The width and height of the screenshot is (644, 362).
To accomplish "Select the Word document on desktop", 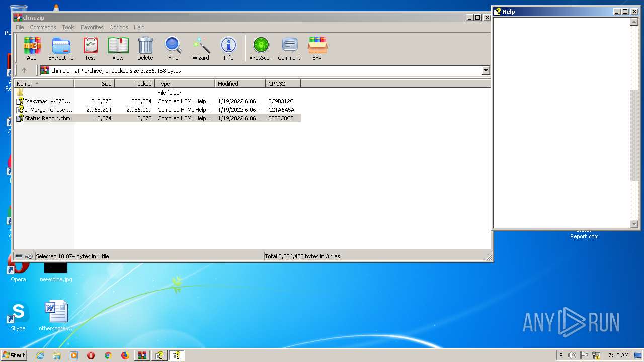I will click(x=56, y=316).
